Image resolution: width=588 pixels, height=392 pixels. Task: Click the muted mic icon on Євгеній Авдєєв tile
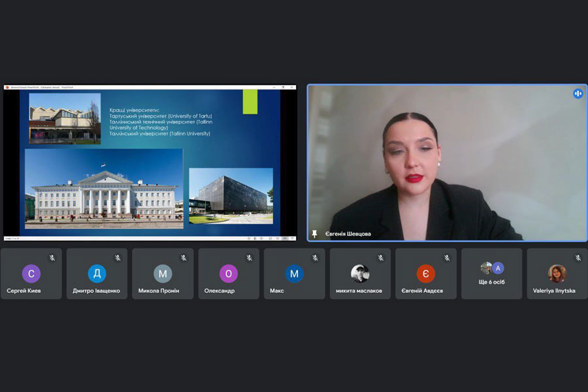tap(447, 257)
